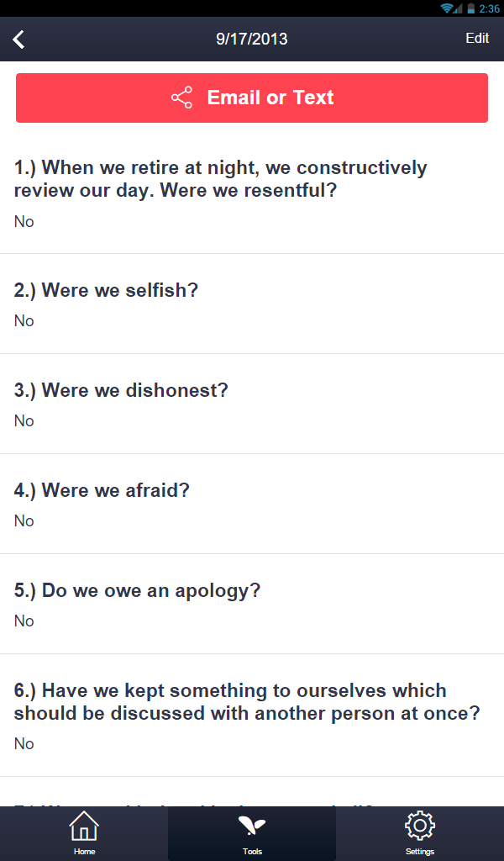Select question 1 about being resentful
This screenshot has height=861, width=504.
point(220,179)
